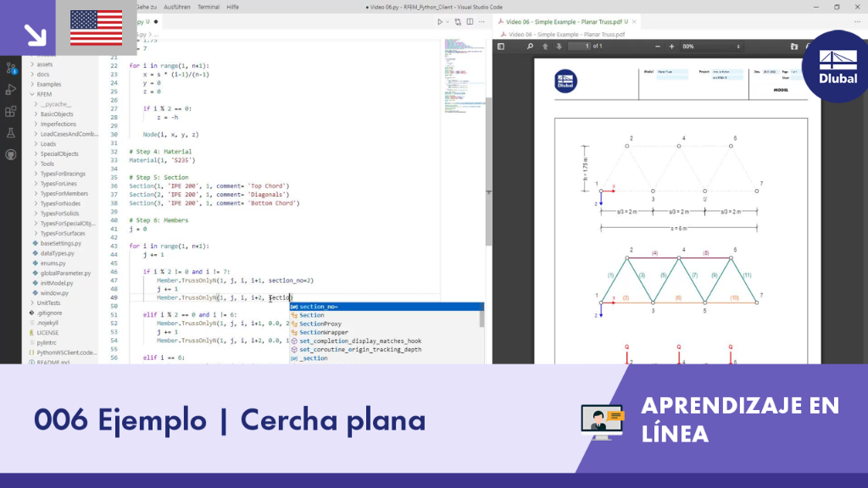868x488 pixels.
Task: Open the Run and Debug view
Action: point(10,90)
